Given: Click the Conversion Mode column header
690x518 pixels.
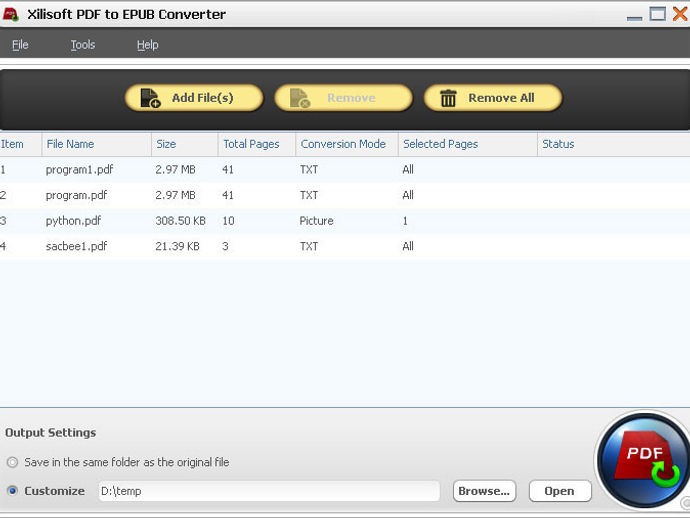Looking at the screenshot, I should [347, 144].
